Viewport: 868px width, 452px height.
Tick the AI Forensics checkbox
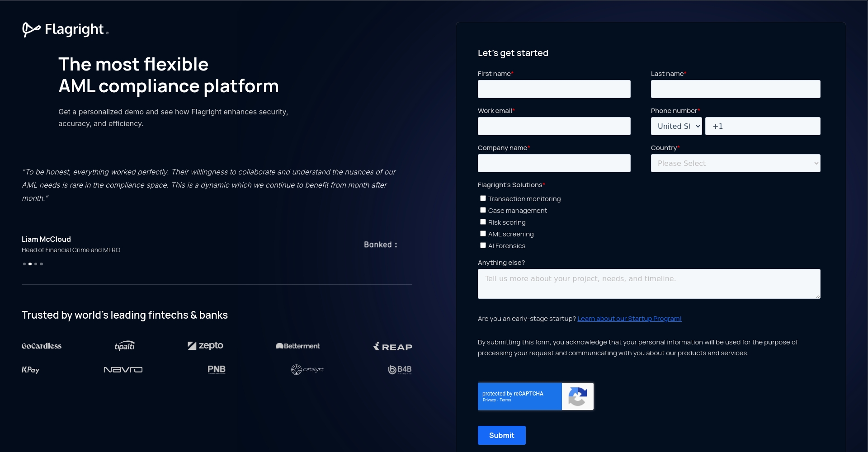pos(483,245)
